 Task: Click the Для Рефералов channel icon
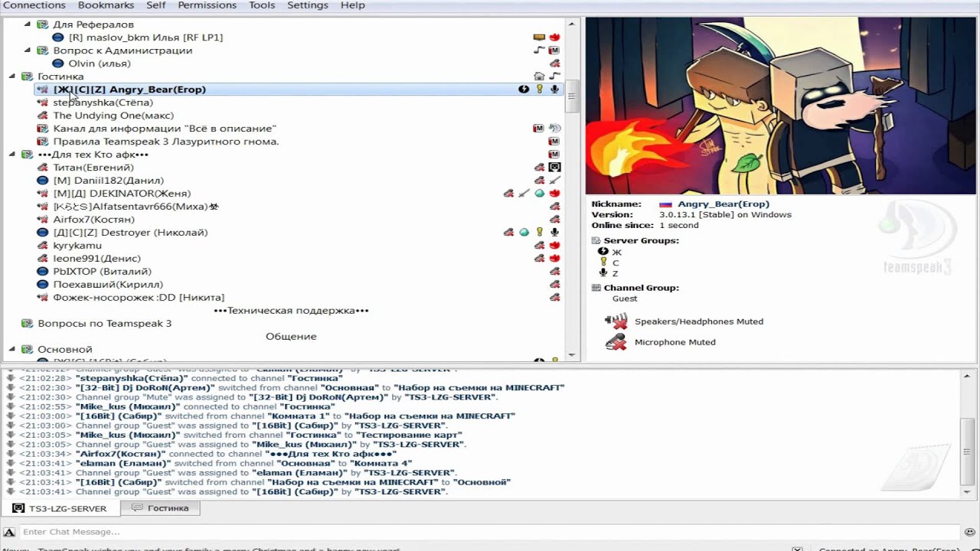click(42, 24)
